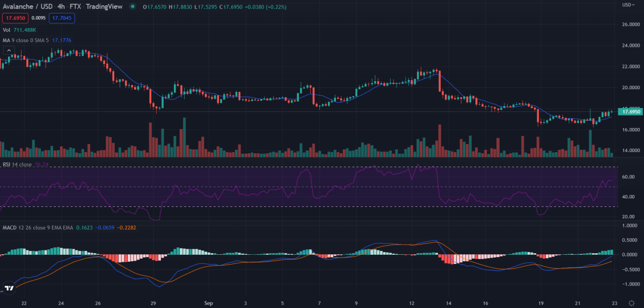The image size is (644, 308).
Task: Open the USD currency dropdown
Action: (627, 5)
